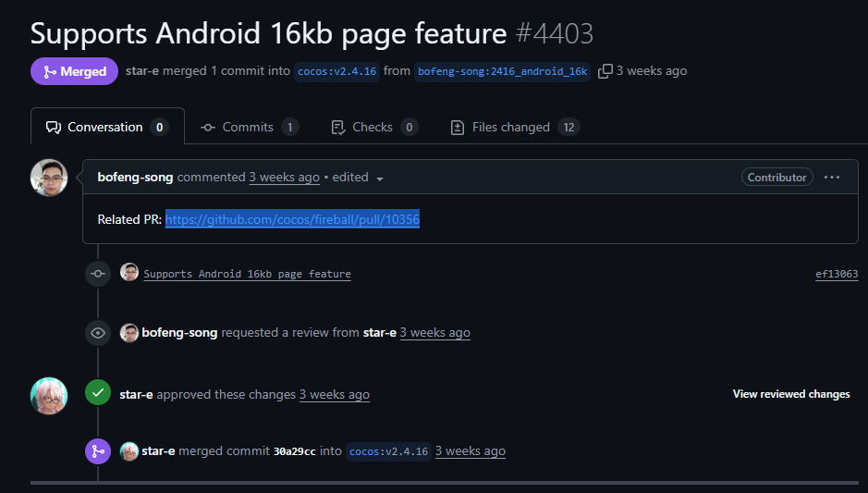Click bofeng-song name in review request event
The image size is (868, 493).
coord(179,333)
